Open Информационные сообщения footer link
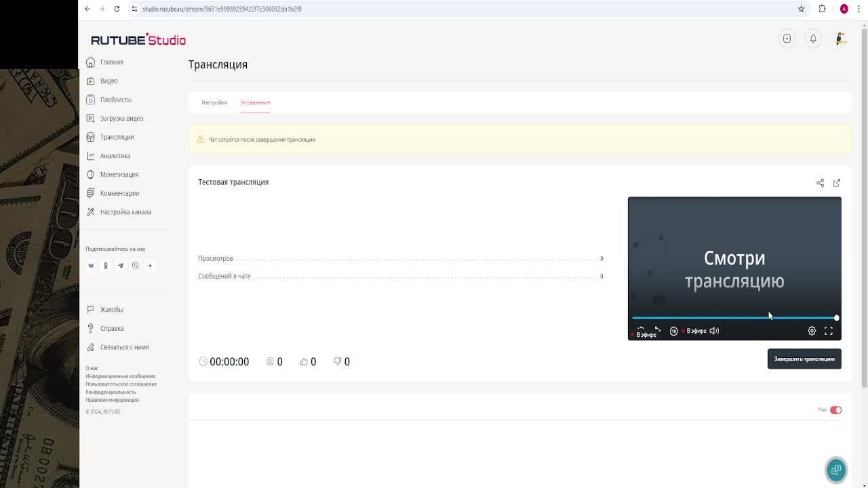868x488 pixels. (120, 376)
